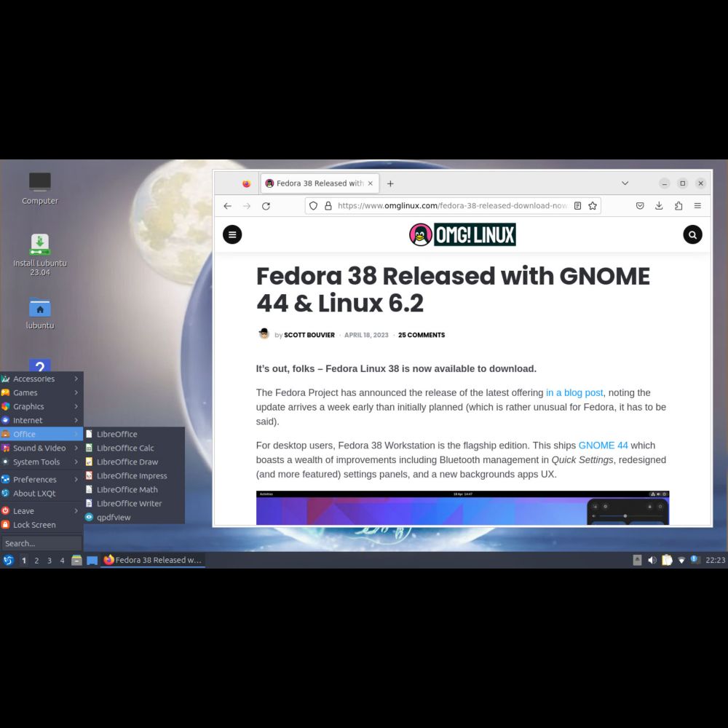
Task: Launch LibreOffice Draw from the Office menu
Action: pyautogui.click(x=134, y=462)
